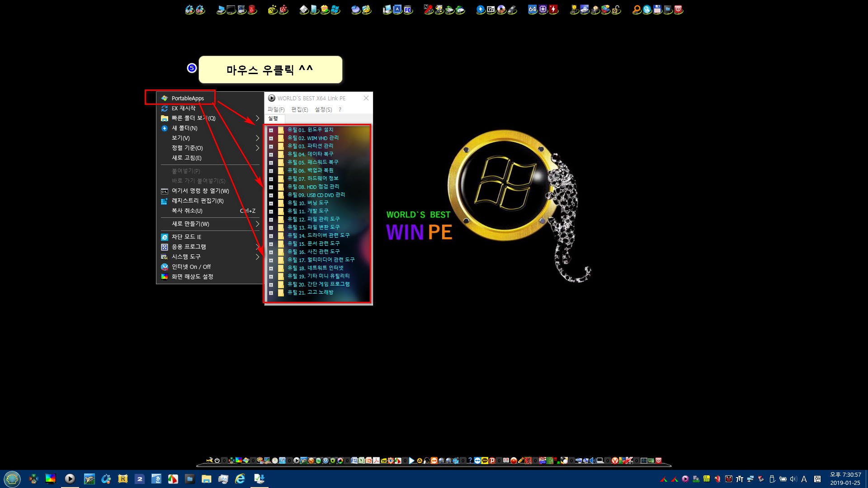Click the red power icon in top launcher
The image size is (868, 488).
click(678, 9)
